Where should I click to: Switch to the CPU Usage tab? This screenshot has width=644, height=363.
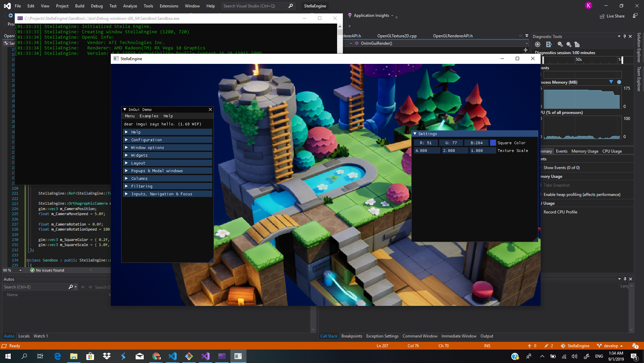(x=612, y=151)
